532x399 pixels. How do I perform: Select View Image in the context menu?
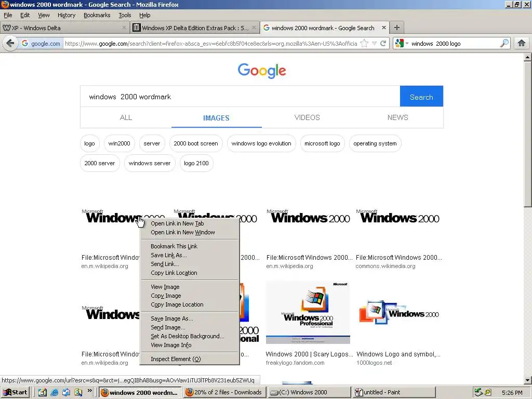click(x=190, y=286)
